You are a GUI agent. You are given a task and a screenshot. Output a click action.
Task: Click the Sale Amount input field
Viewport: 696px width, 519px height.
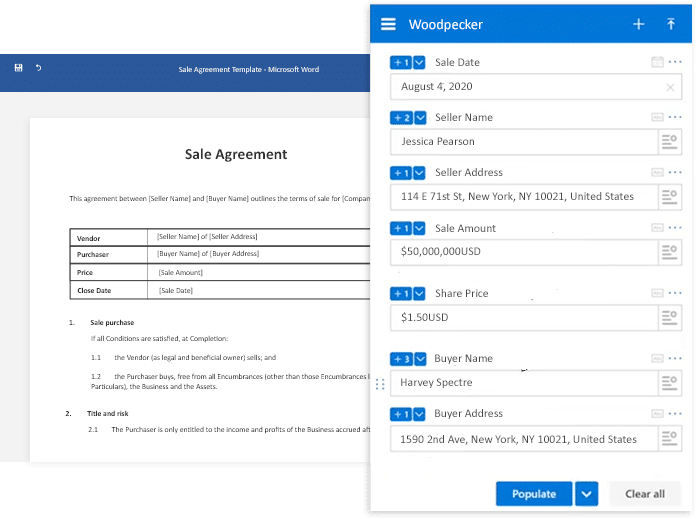click(x=520, y=252)
